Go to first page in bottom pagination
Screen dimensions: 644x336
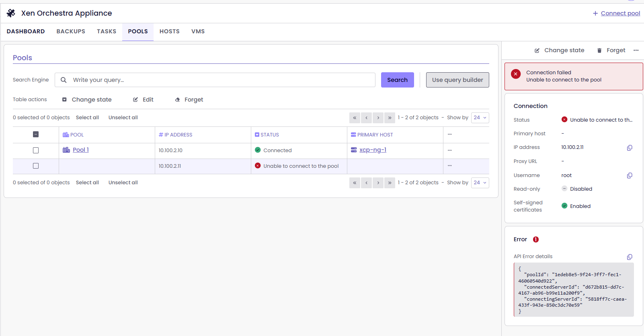coord(355,183)
